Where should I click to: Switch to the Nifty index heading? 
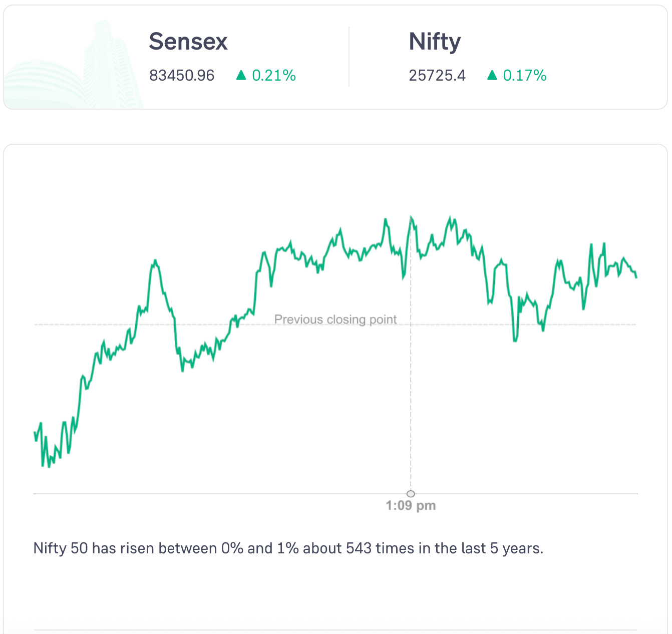click(x=435, y=42)
